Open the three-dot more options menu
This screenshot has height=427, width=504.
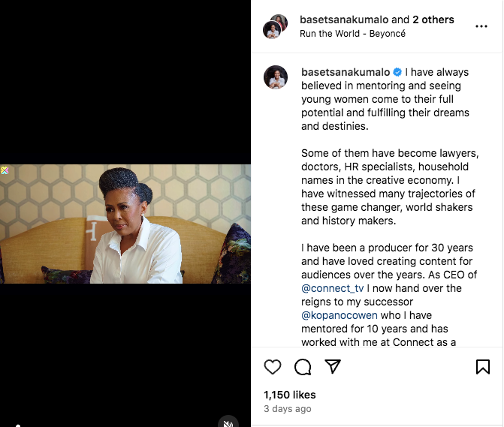[x=481, y=26]
